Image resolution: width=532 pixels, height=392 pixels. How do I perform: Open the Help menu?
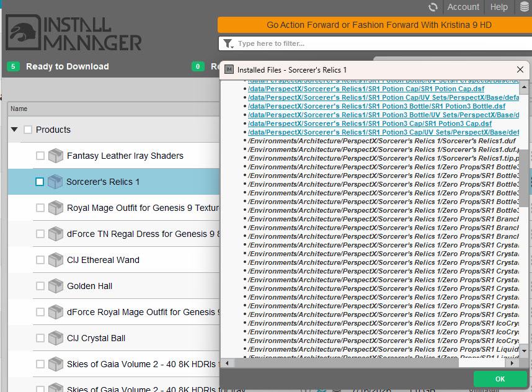[x=499, y=7]
